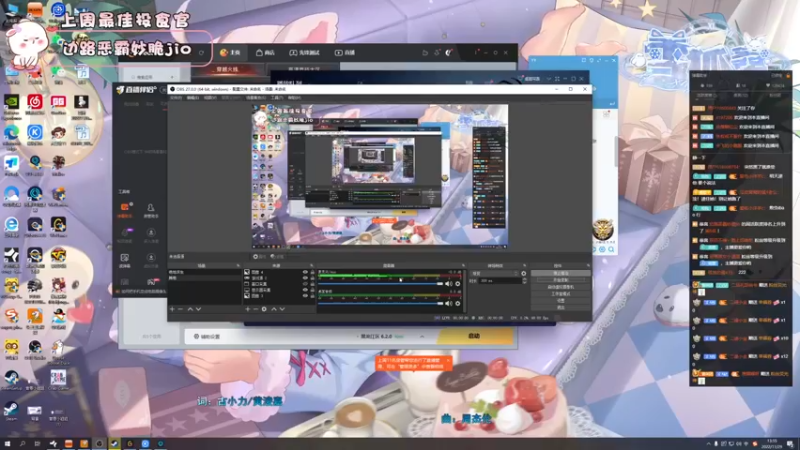Start the virtual camera button
Viewport: 800px width, 450px height.
(x=561, y=287)
